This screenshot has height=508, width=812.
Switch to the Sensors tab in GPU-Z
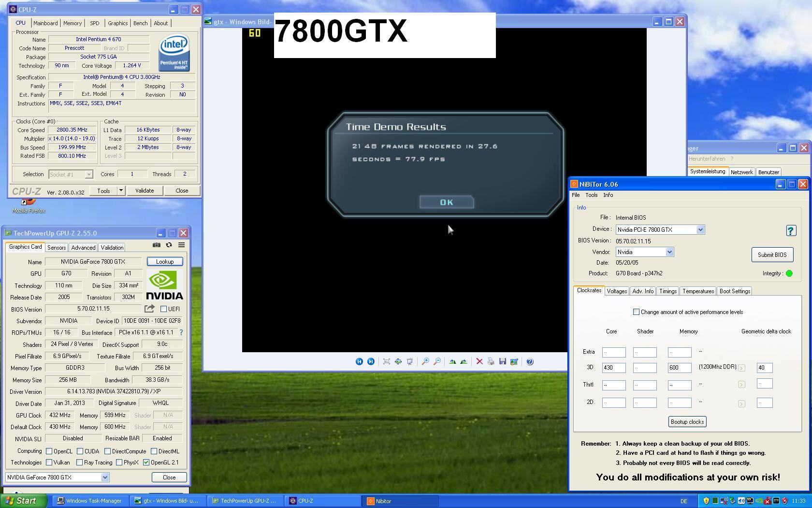coord(57,248)
